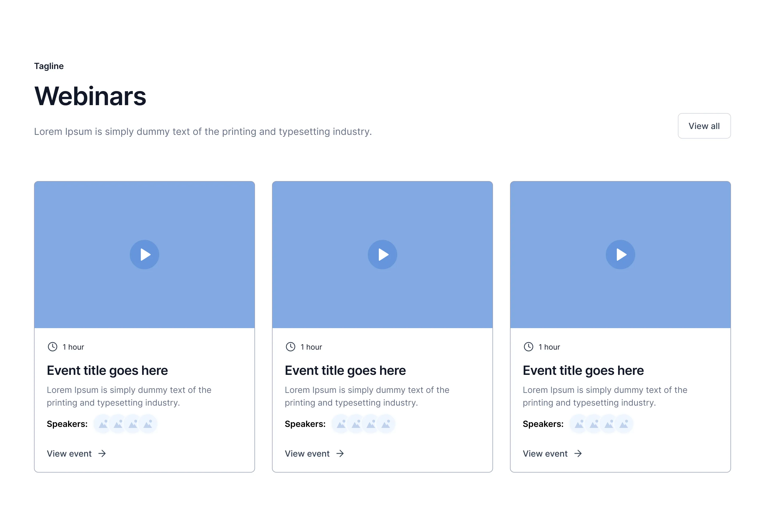Select second speaker avatar in the first card
Image resolution: width=765 pixels, height=532 pixels.
point(118,424)
